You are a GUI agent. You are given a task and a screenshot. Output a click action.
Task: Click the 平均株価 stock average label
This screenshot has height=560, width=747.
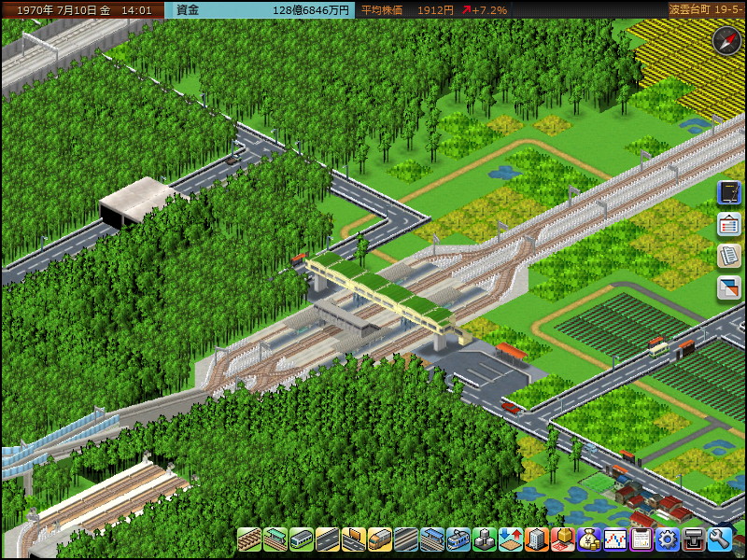[382, 10]
